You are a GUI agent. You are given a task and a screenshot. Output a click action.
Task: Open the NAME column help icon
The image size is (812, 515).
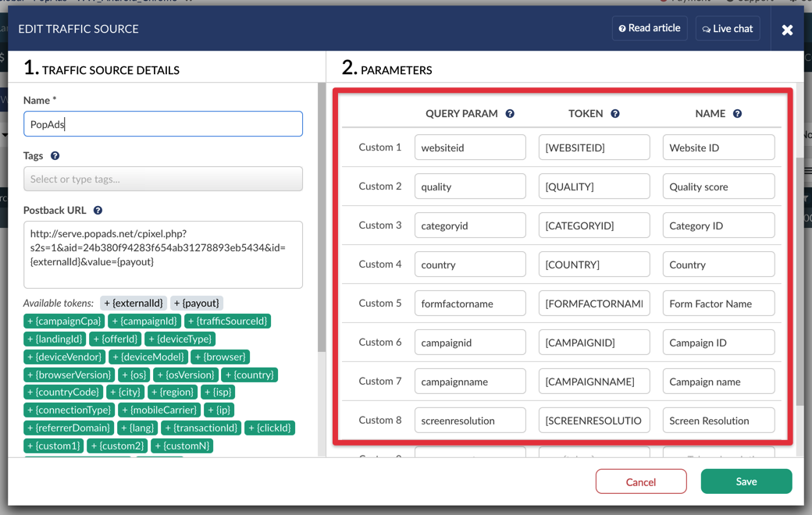[737, 114]
